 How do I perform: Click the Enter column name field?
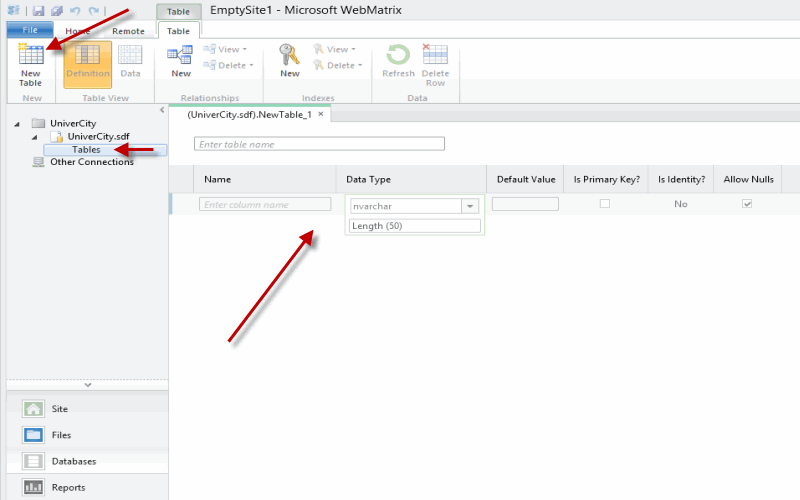265,204
